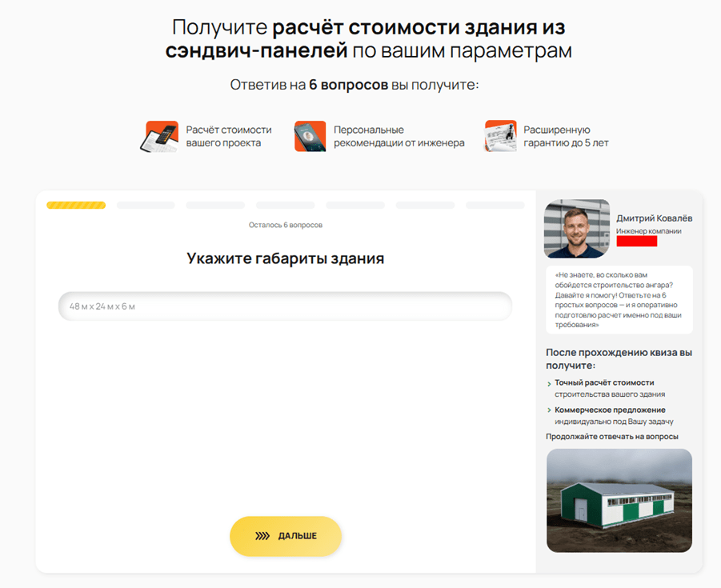The width and height of the screenshot is (721, 588).
Task: Click Дмитрий Ковалёв's avatar photo
Action: (576, 229)
